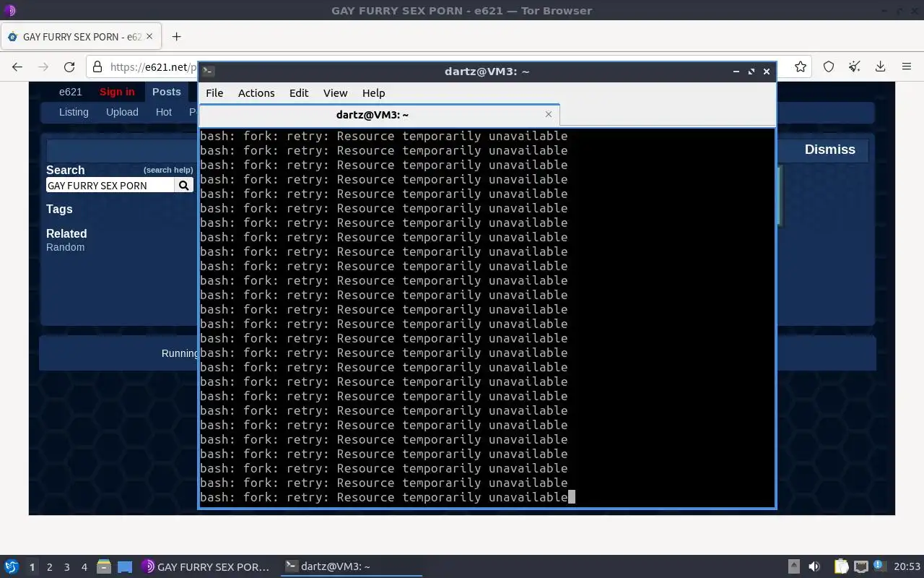This screenshot has width=924, height=578.
Task: Close the dartz@VM3 terminal tab
Action: pos(549,114)
